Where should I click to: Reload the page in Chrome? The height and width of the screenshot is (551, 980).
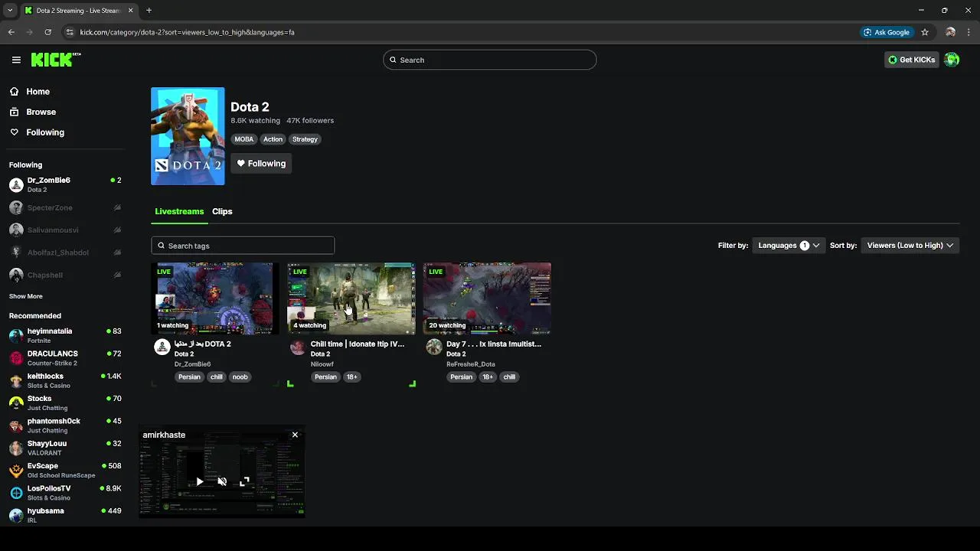(47, 32)
